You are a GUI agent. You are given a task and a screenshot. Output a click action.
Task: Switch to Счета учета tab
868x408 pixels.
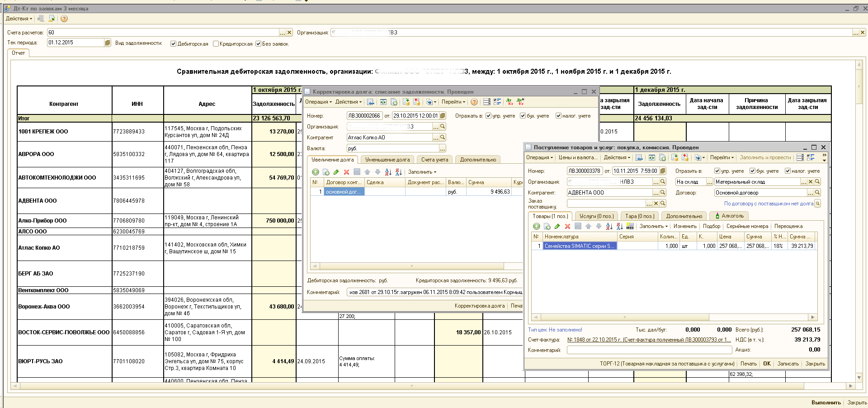[x=435, y=160]
